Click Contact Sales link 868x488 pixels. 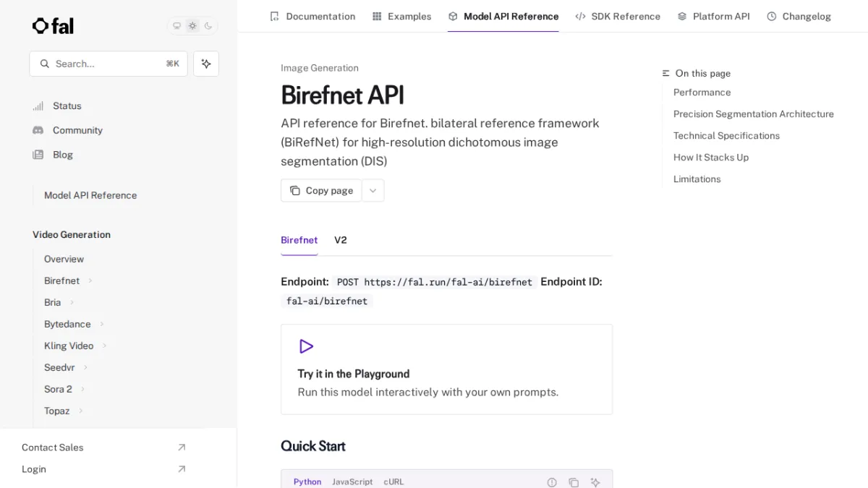[x=53, y=448]
